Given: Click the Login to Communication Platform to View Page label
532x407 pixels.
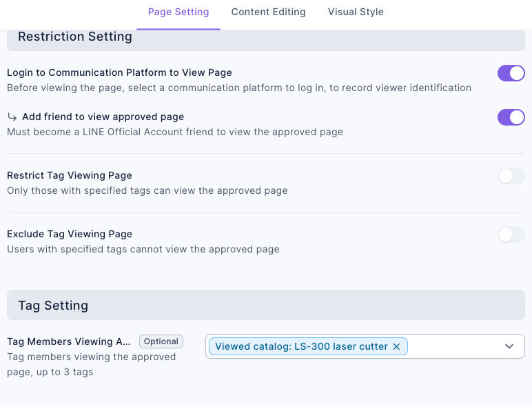Looking at the screenshot, I should [x=119, y=72].
